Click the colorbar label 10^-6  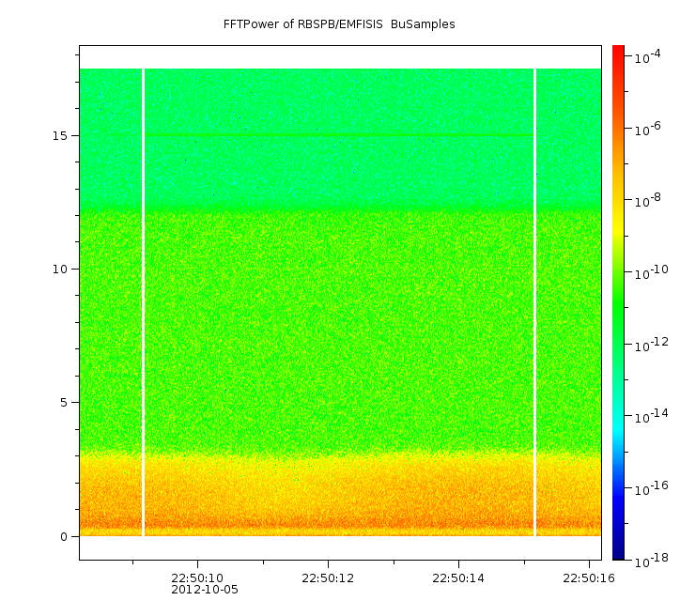tap(648, 129)
